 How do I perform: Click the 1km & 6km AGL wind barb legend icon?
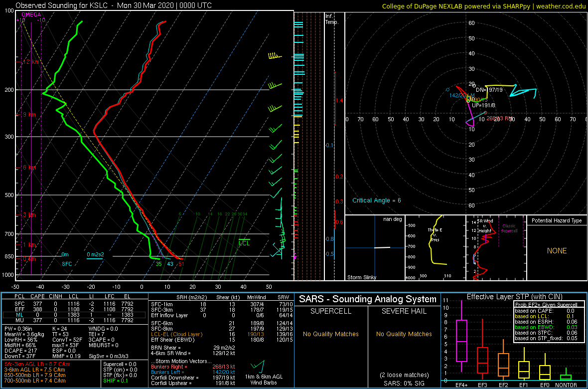click(258, 366)
